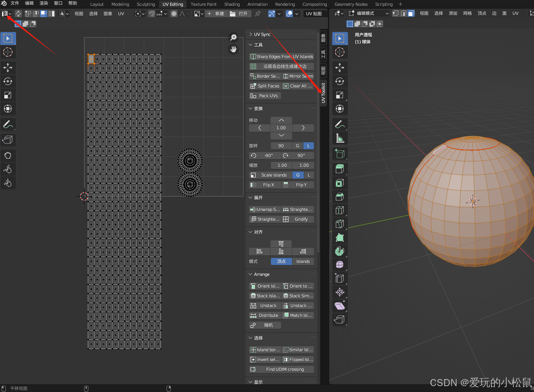Choose the Measure tool in 3D viewport

(340, 138)
